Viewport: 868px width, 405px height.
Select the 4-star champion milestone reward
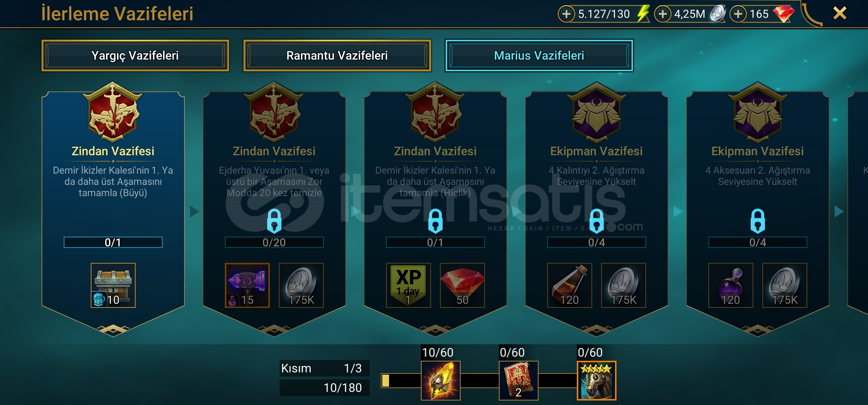pyautogui.click(x=597, y=381)
